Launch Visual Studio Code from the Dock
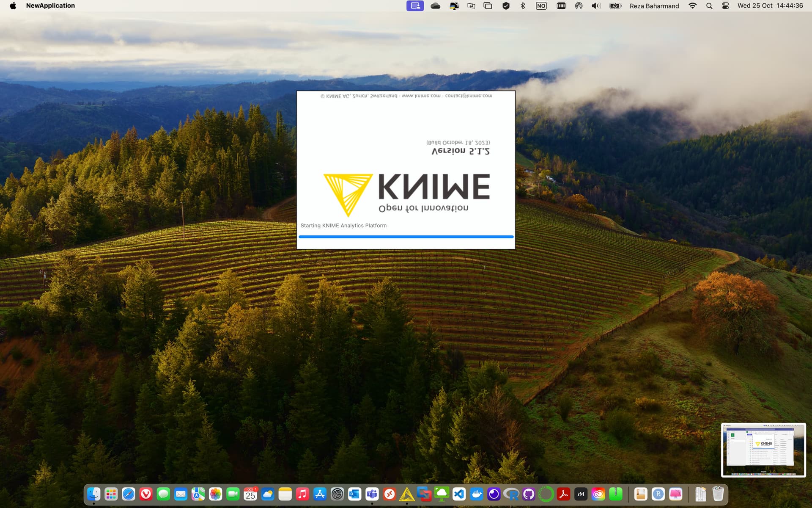812x508 pixels. 459,494
